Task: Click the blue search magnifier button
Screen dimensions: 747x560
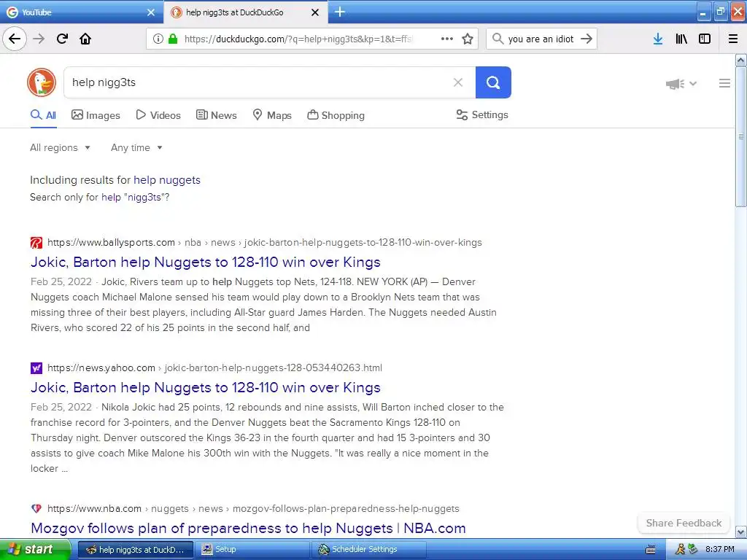Action: [x=493, y=82]
